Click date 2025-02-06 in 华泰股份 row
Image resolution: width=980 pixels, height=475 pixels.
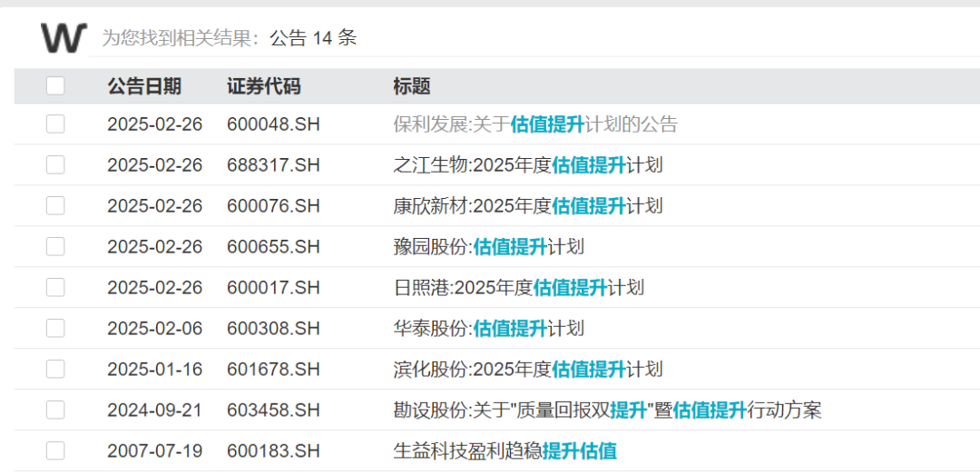tap(155, 329)
